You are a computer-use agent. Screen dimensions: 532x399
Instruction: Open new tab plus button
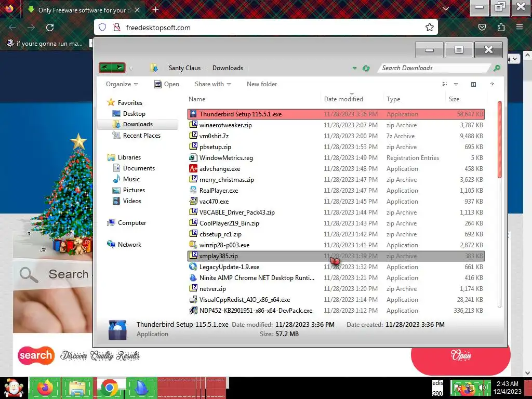155,9
